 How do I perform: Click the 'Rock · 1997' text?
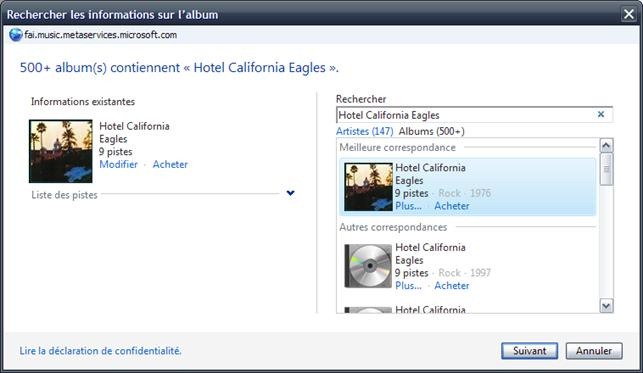click(x=465, y=273)
